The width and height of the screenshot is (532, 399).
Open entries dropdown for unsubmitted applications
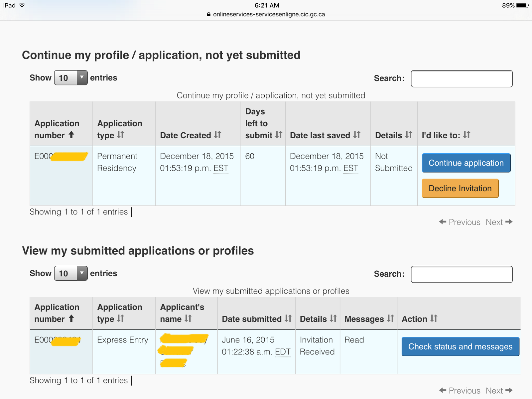coord(71,78)
